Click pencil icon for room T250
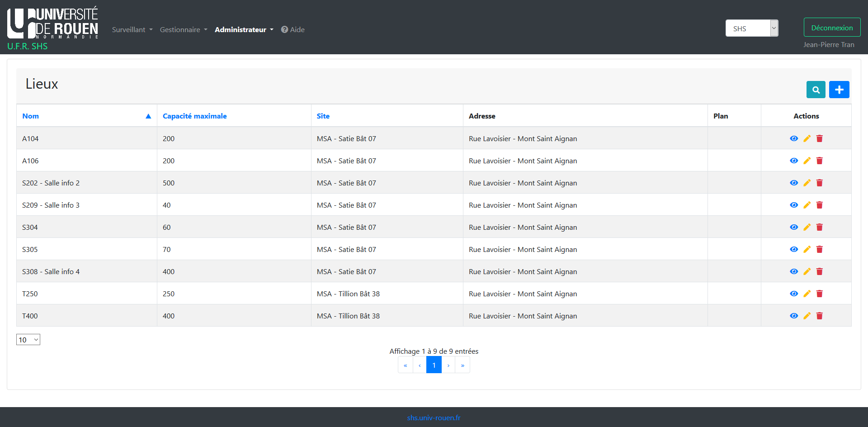The width and height of the screenshot is (868, 427). point(807,294)
